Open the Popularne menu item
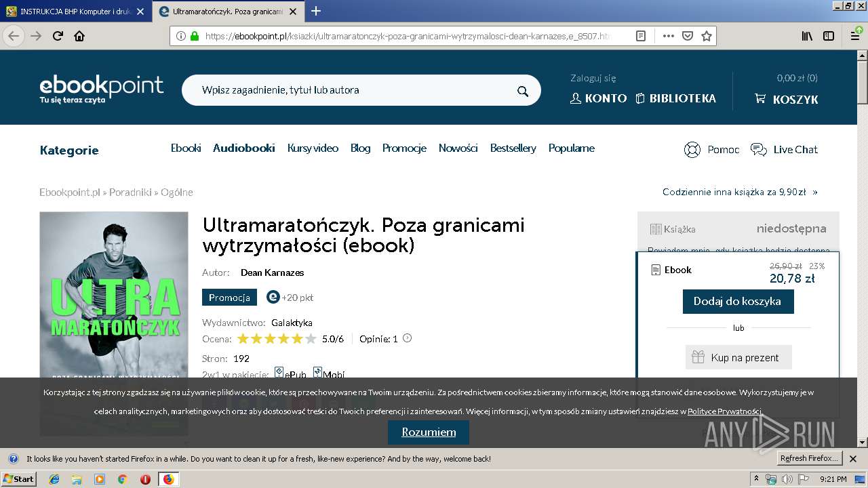The image size is (868, 488). [x=572, y=148]
